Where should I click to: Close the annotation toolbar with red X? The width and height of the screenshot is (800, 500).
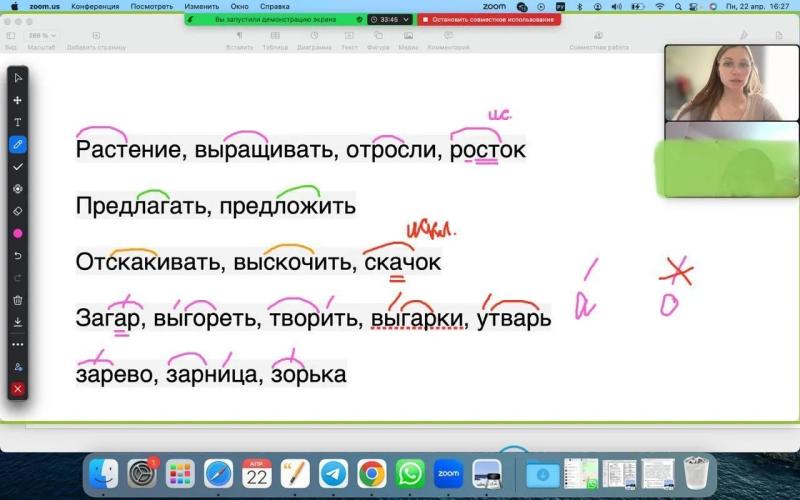click(18, 389)
